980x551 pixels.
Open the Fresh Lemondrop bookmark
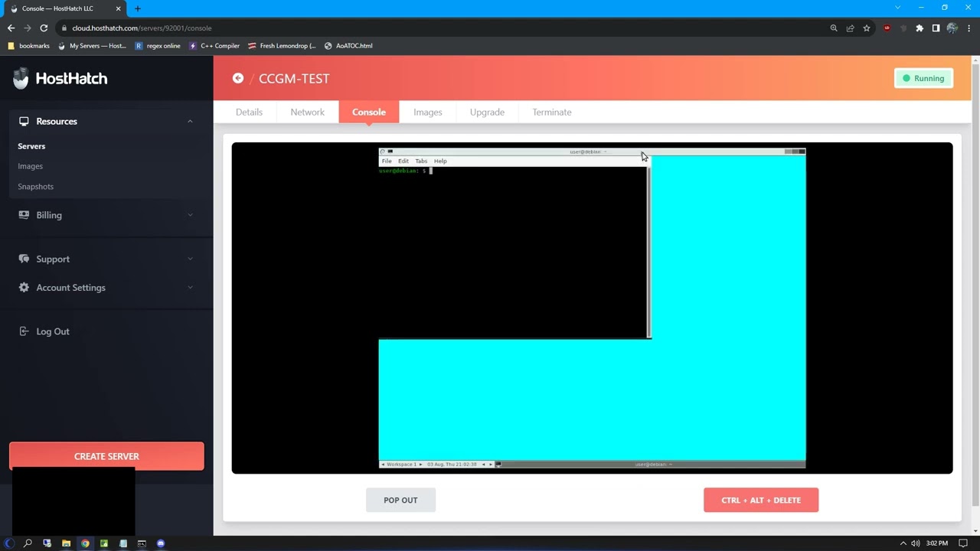pyautogui.click(x=282, y=46)
